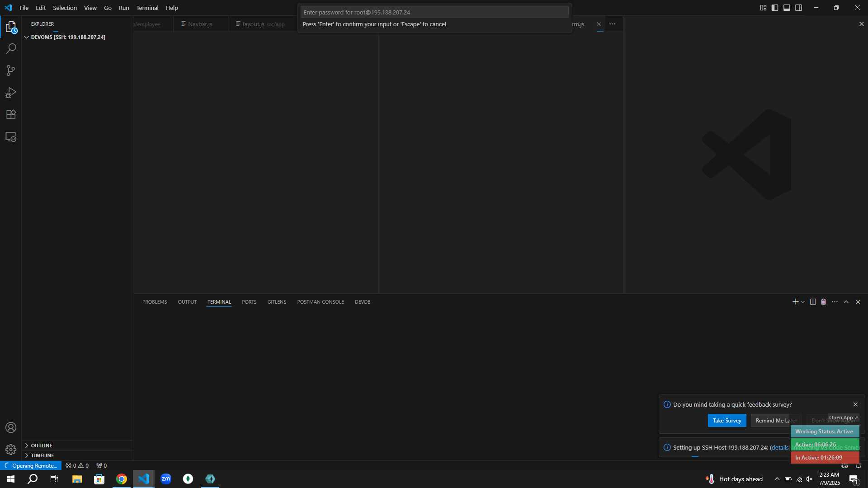Expand the OUTLINE section
The width and height of the screenshot is (868, 488).
pos(77,446)
